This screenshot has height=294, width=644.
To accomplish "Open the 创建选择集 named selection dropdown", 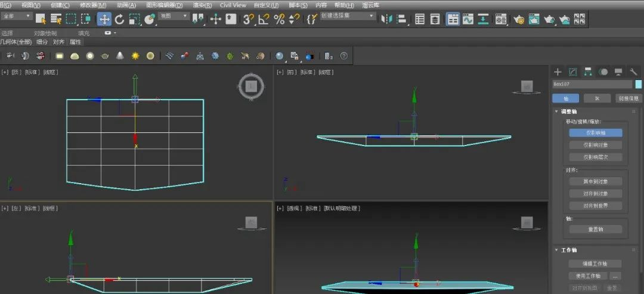I will (x=348, y=16).
